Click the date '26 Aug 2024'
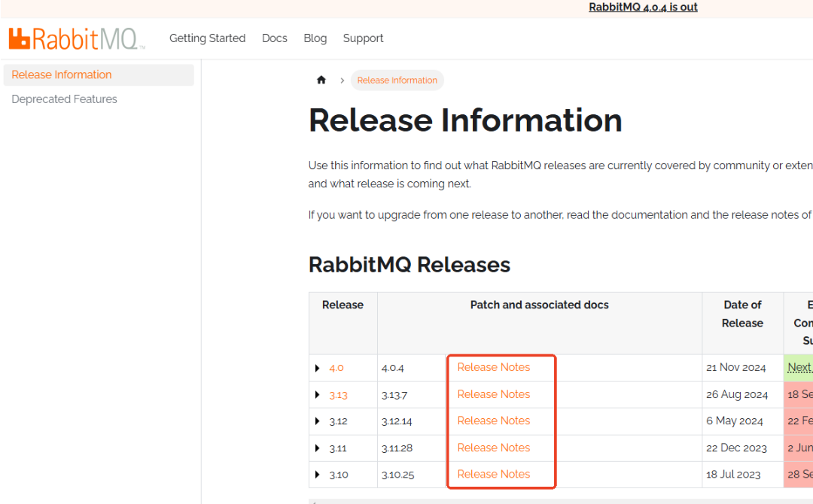 click(x=737, y=395)
